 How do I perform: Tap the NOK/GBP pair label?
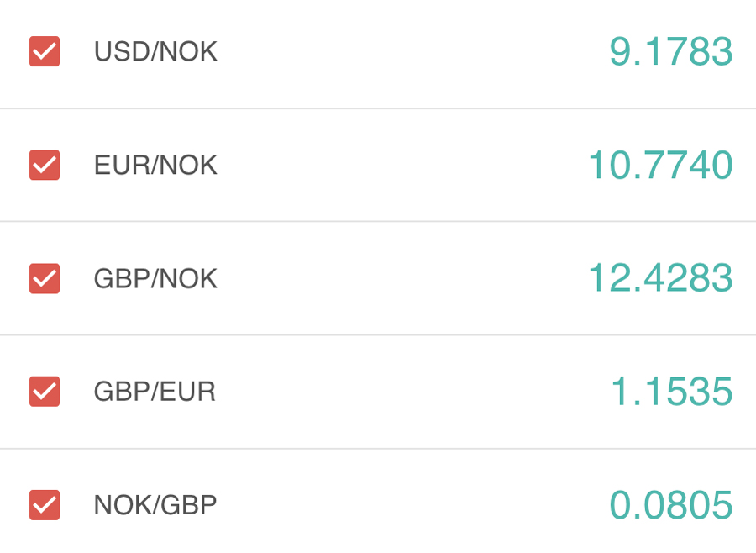155,505
